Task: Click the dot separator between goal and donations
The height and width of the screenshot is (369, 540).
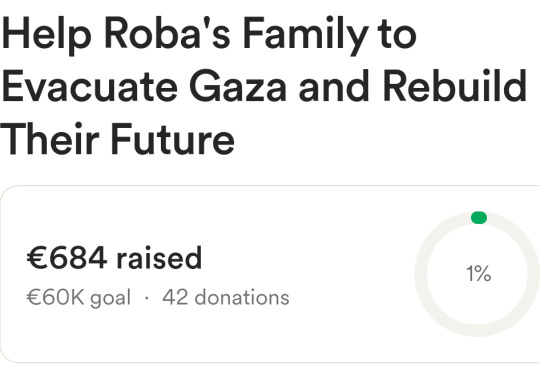Action: click(147, 298)
